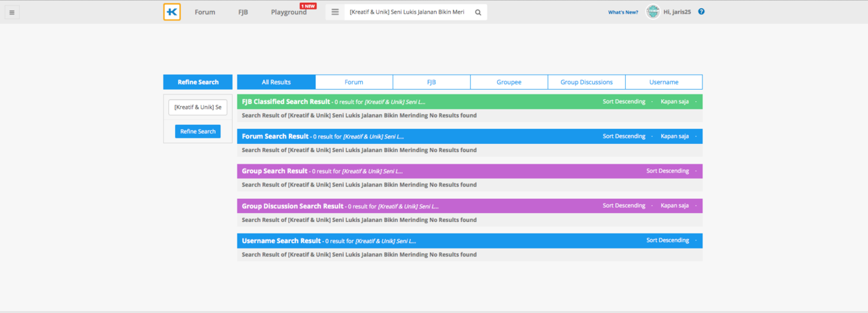Switch to the Groupee results tab

point(509,82)
